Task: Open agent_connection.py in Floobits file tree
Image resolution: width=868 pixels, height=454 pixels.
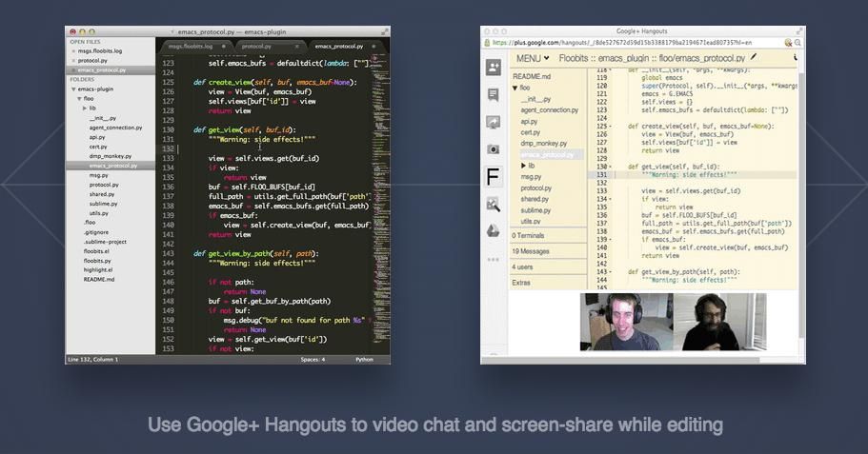Action: pyautogui.click(x=549, y=110)
